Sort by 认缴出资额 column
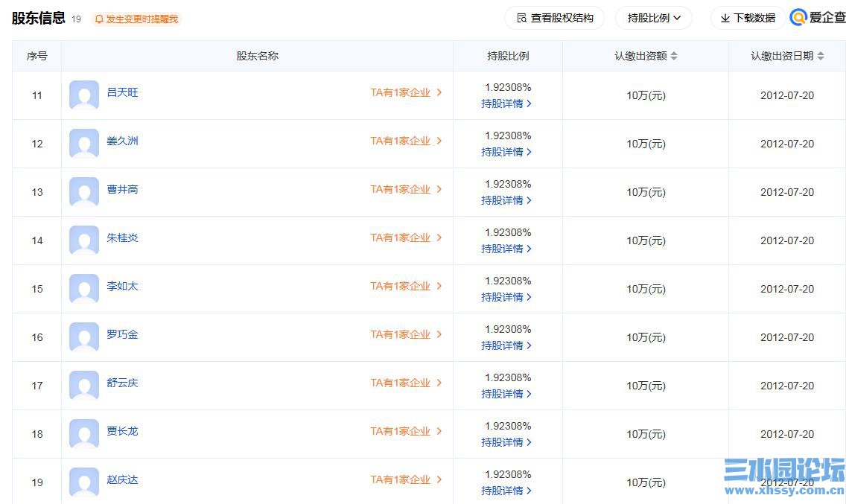This screenshot has height=504, width=849. point(645,55)
